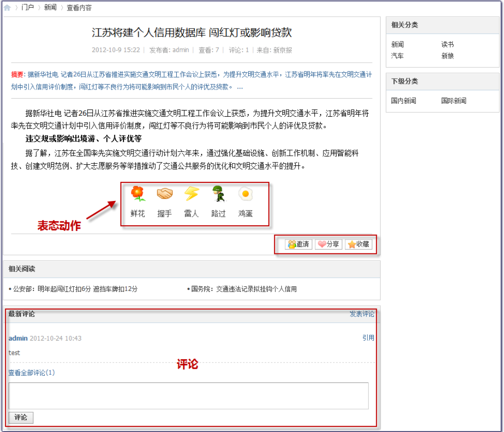The width and height of the screenshot is (504, 432).
Task: Open 国际新闻 subcategory
Action: click(x=454, y=101)
